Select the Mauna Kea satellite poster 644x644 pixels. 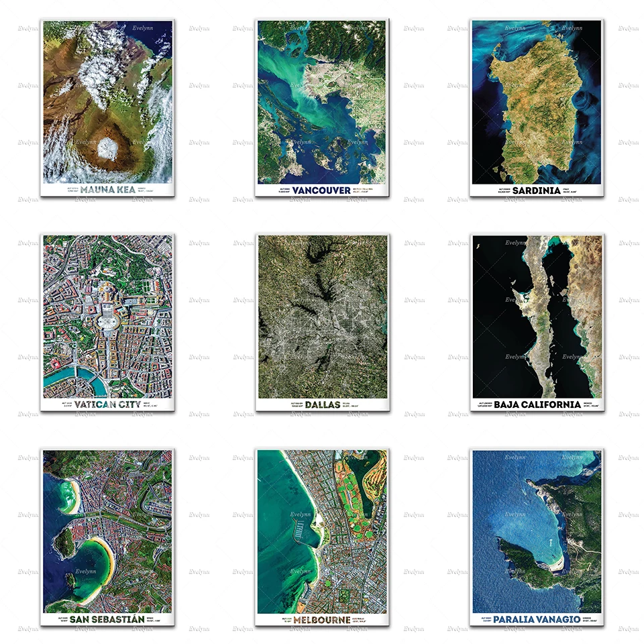tap(107, 107)
